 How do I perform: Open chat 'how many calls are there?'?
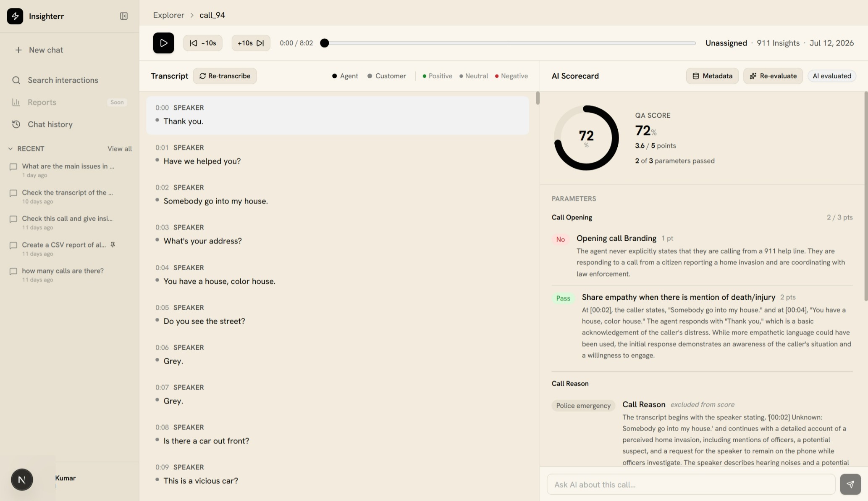69,275
